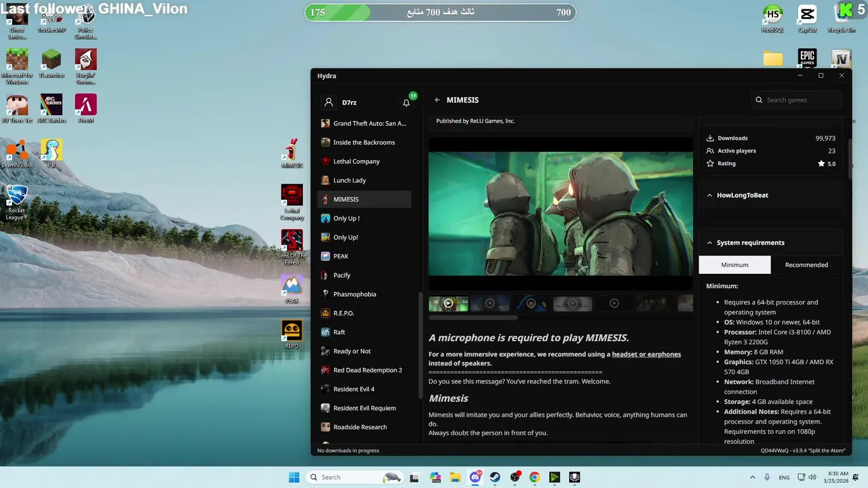Open the notifications bell in Hydra
This screenshot has height=488, width=868.
pos(406,102)
